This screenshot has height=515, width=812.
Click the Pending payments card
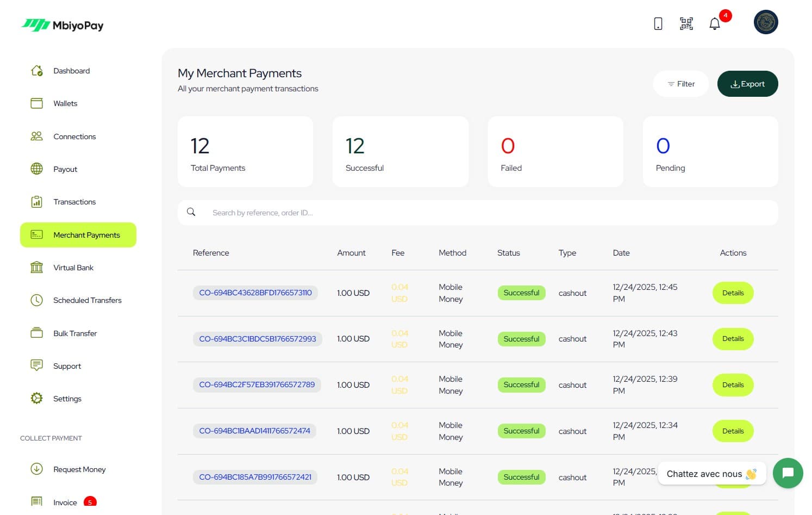coord(710,152)
